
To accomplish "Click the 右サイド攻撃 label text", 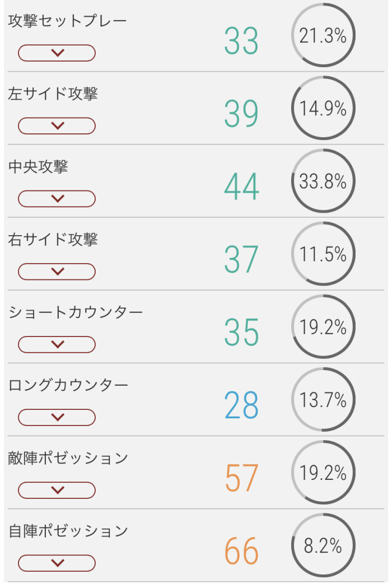I will coord(53,240).
